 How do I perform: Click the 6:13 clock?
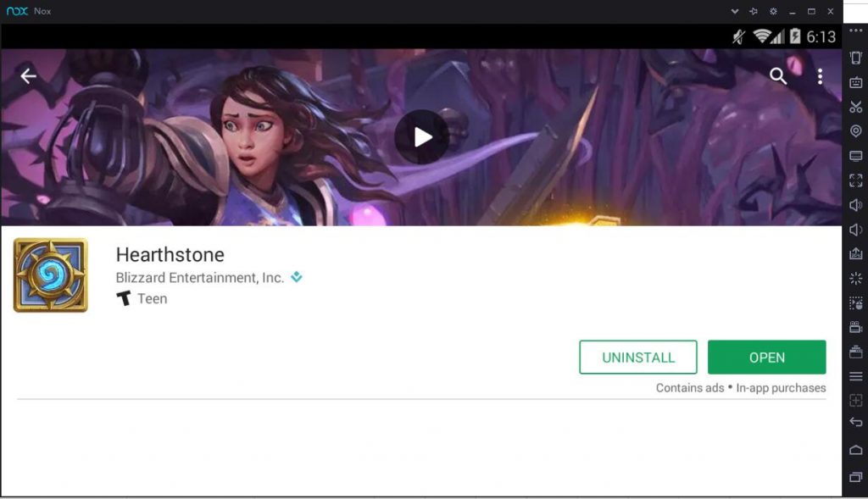pos(821,37)
